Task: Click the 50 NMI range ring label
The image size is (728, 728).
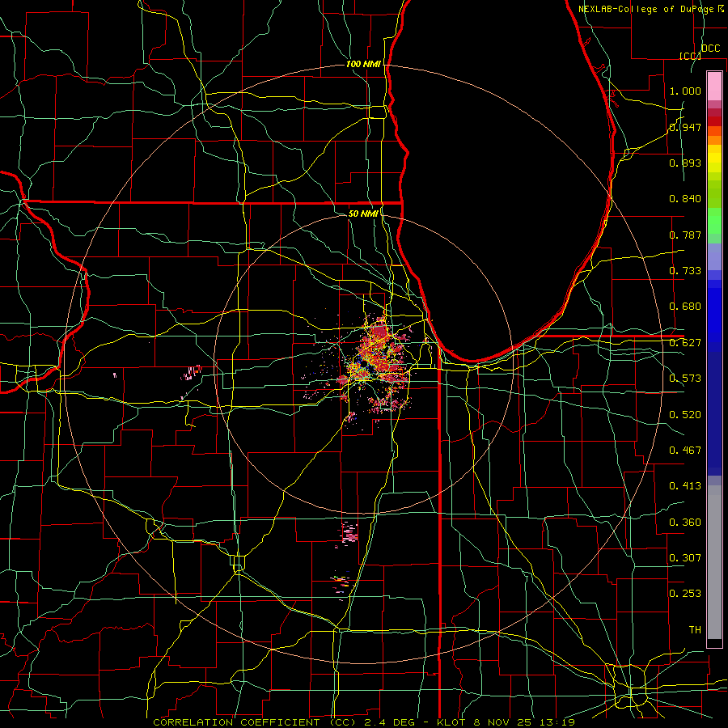Action: [363, 214]
